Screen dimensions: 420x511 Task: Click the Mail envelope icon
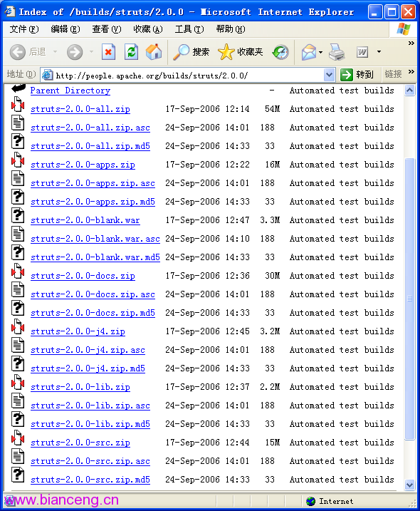click(x=309, y=52)
